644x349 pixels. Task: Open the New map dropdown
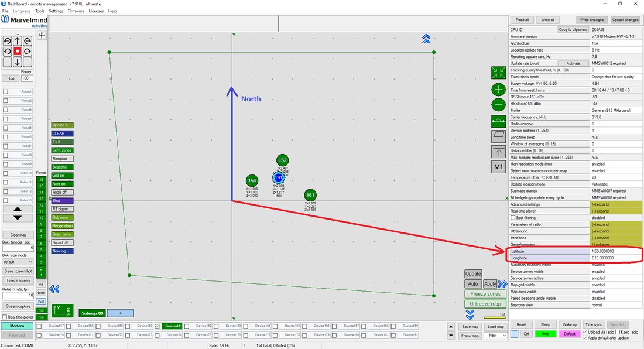pyautogui.click(x=497, y=335)
